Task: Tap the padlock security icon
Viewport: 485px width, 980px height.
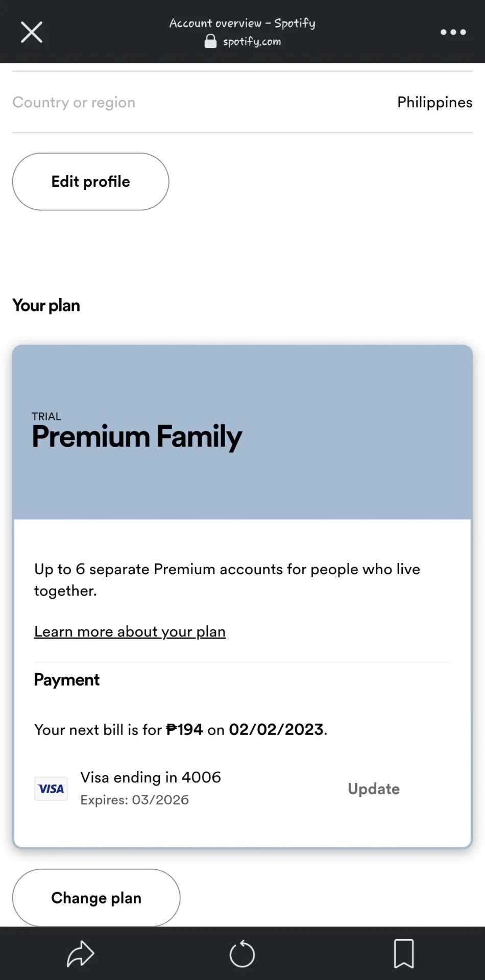Action: pyautogui.click(x=210, y=41)
